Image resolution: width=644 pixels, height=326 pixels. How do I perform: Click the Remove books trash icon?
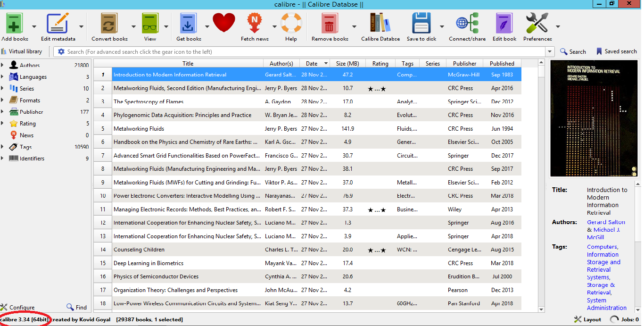(330, 23)
